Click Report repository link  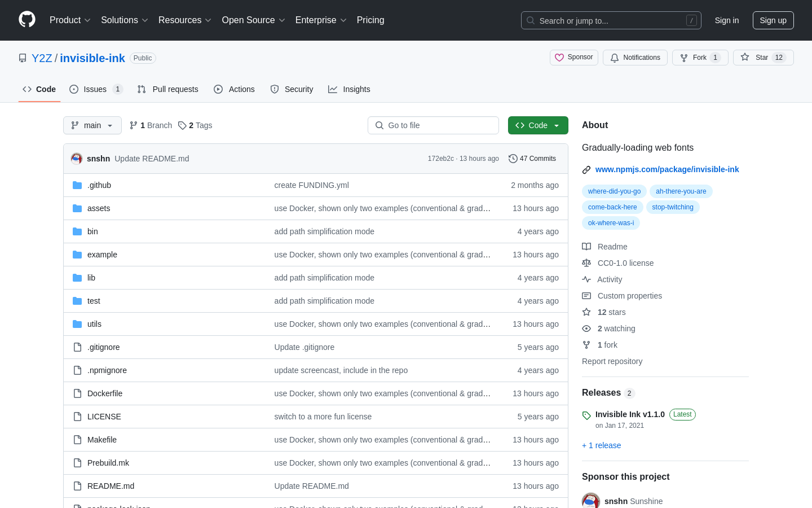click(612, 361)
